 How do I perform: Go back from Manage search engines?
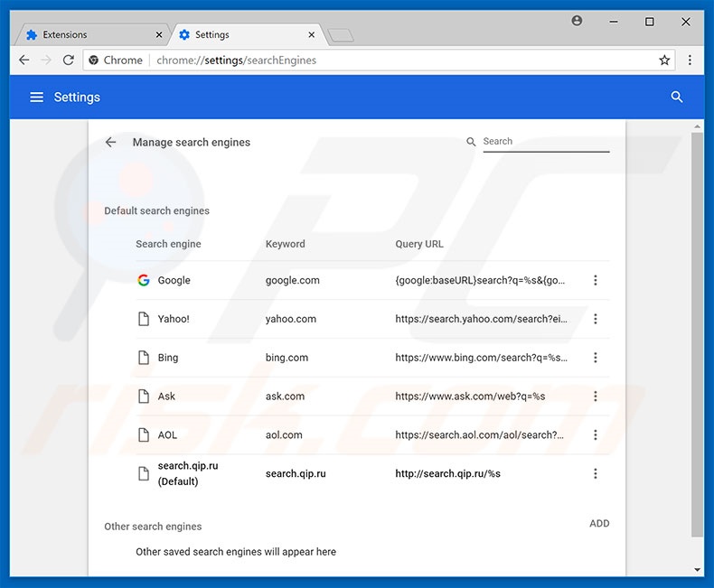[x=110, y=142]
